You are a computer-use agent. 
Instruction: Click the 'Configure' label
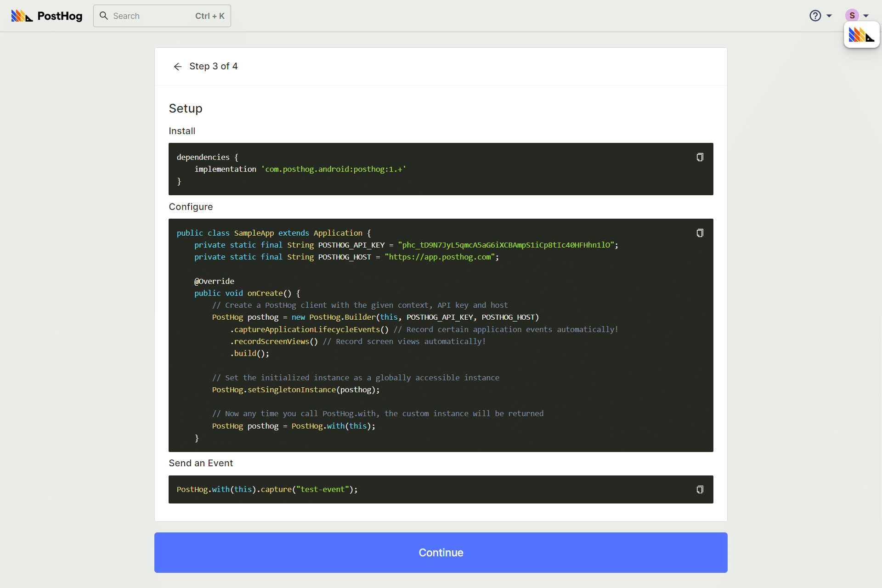(191, 207)
